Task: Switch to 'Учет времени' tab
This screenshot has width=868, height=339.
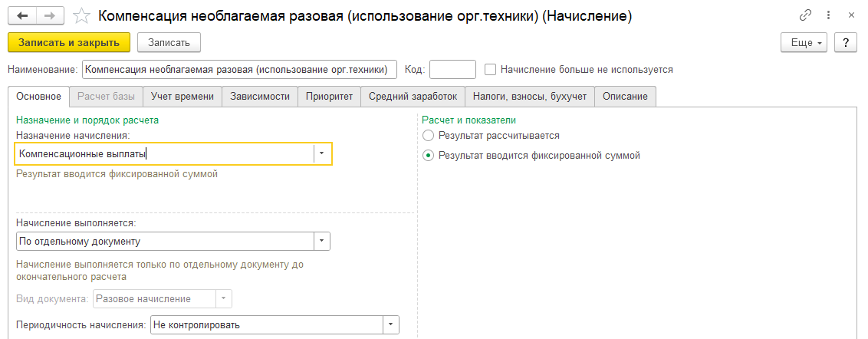Action: pos(182,97)
